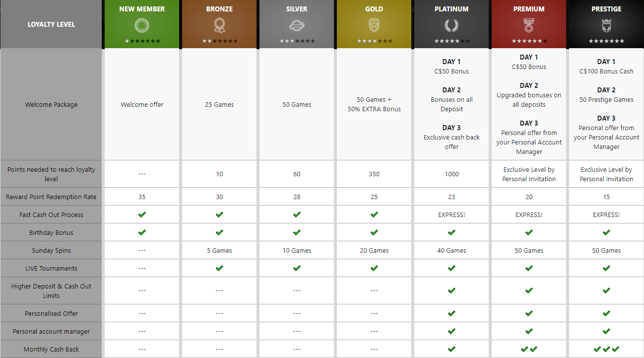Viewport: 644px width, 358px height.
Task: Click the double checkmark for Premium Monthly Cash Back
Action: tap(529, 349)
